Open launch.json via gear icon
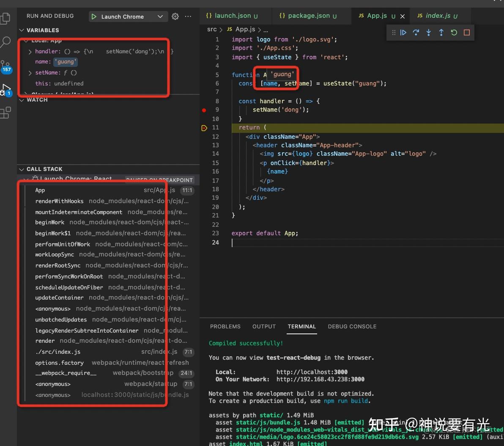Screen dimensions: 504x446 [x=175, y=17]
